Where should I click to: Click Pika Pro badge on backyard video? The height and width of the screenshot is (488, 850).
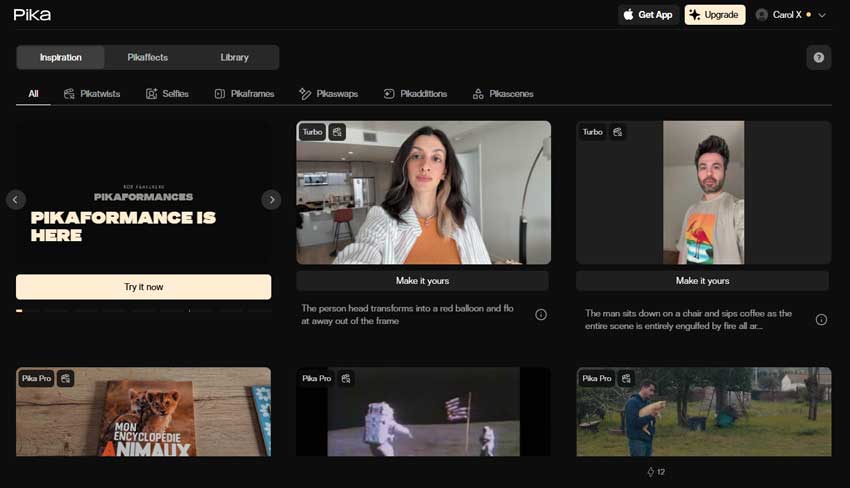coord(597,378)
